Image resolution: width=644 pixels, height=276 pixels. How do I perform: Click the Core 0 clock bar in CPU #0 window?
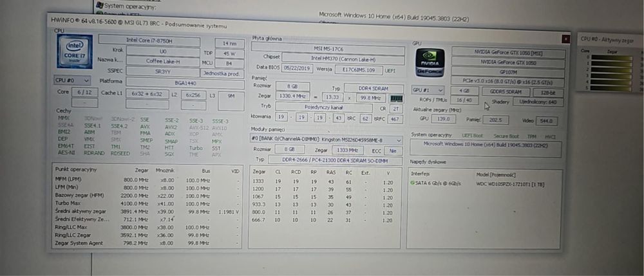point(612,58)
